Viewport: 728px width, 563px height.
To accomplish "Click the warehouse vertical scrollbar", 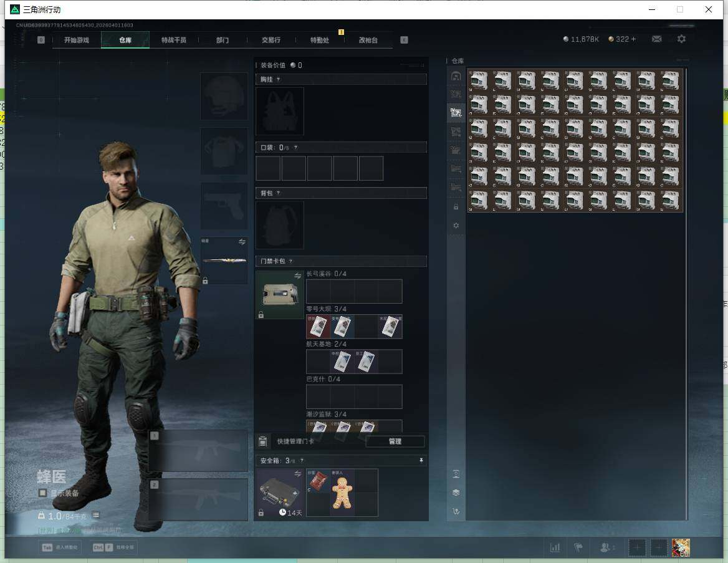I will (x=687, y=294).
